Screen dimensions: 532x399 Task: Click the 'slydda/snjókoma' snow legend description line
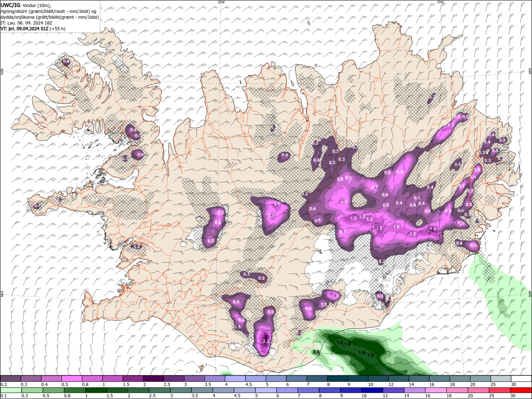coord(50,17)
